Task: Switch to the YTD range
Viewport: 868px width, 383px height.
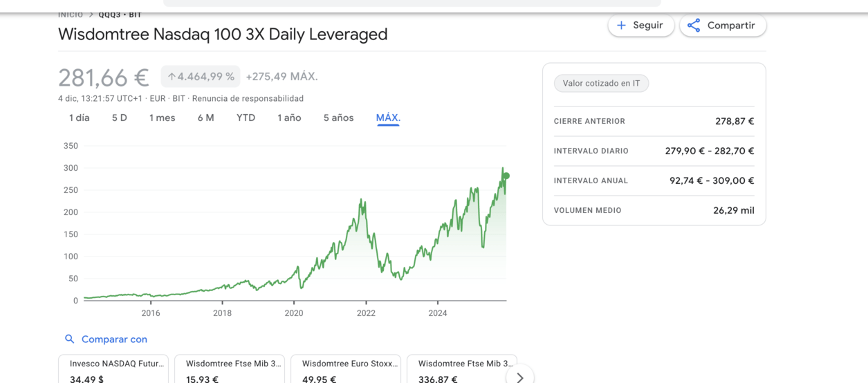Action: 246,118
